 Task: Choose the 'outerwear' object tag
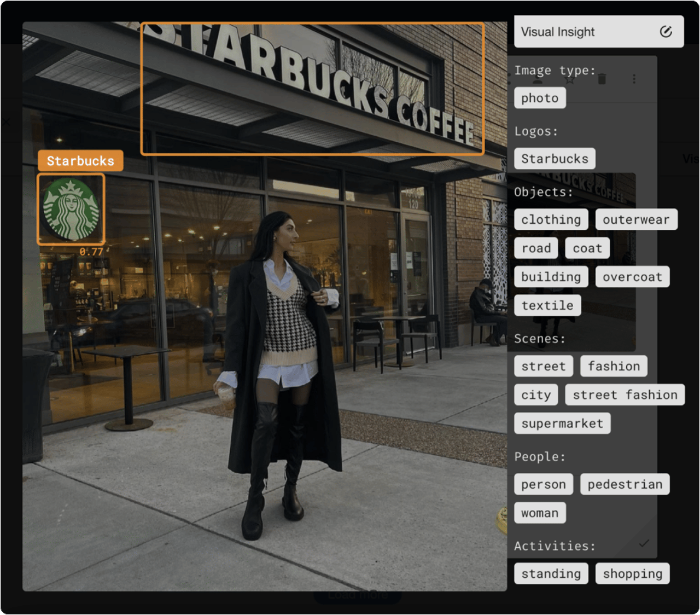(x=635, y=219)
